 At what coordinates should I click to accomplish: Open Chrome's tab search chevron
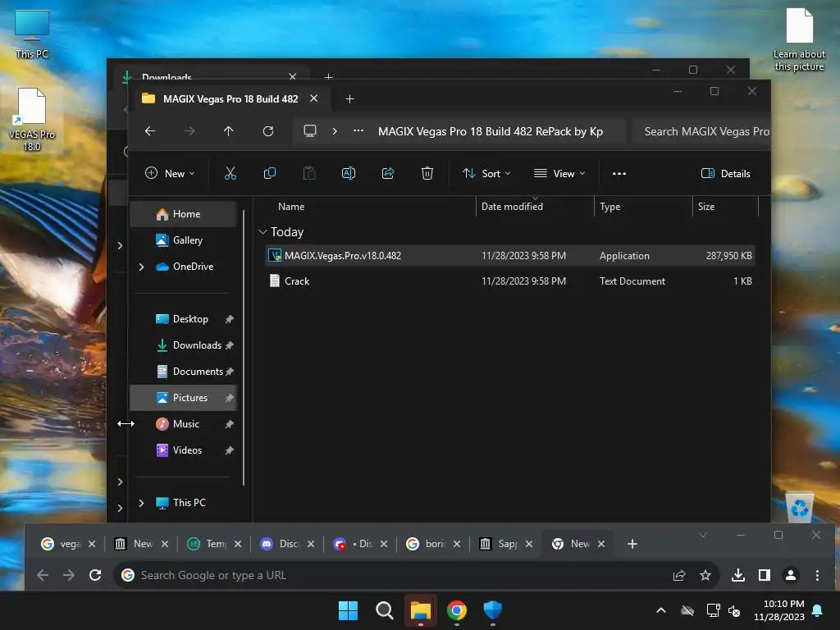click(x=703, y=535)
